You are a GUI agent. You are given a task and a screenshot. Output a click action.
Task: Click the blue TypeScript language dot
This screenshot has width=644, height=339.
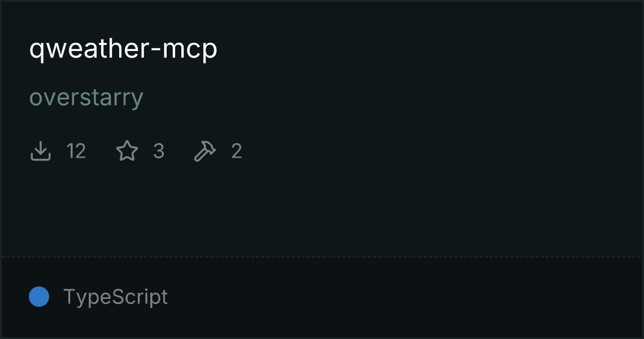pyautogui.click(x=39, y=297)
